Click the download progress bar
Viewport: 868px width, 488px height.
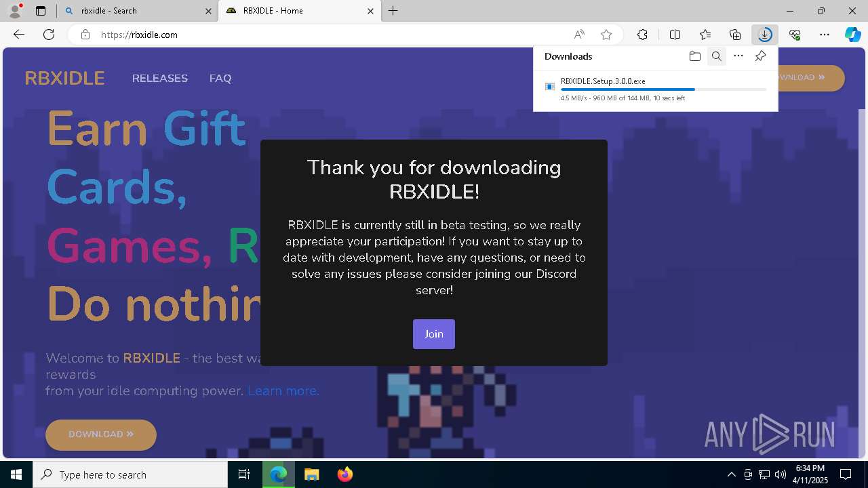[664, 89]
